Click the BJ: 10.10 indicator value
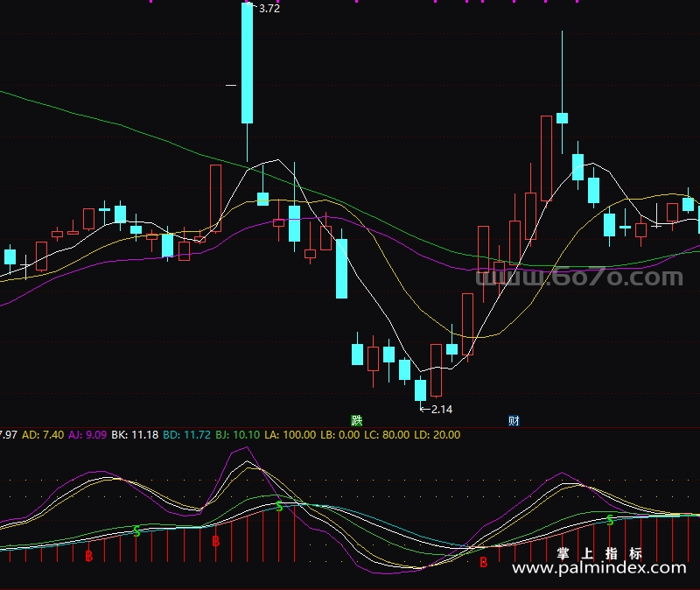This screenshot has width=700, height=590. pyautogui.click(x=237, y=434)
